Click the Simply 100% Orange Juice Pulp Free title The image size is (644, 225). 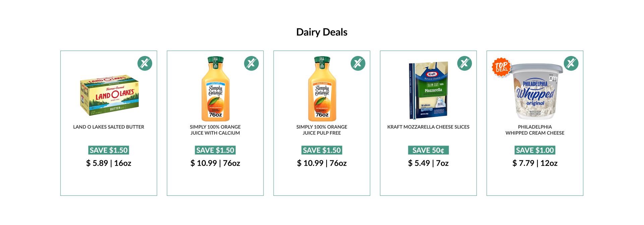pyautogui.click(x=322, y=130)
